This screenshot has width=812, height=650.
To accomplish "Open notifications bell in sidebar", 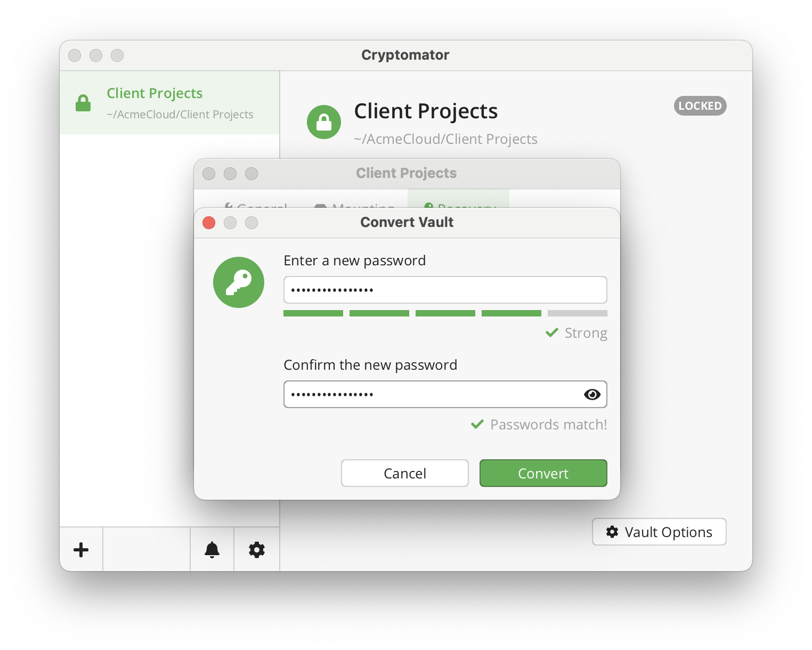I will point(212,549).
